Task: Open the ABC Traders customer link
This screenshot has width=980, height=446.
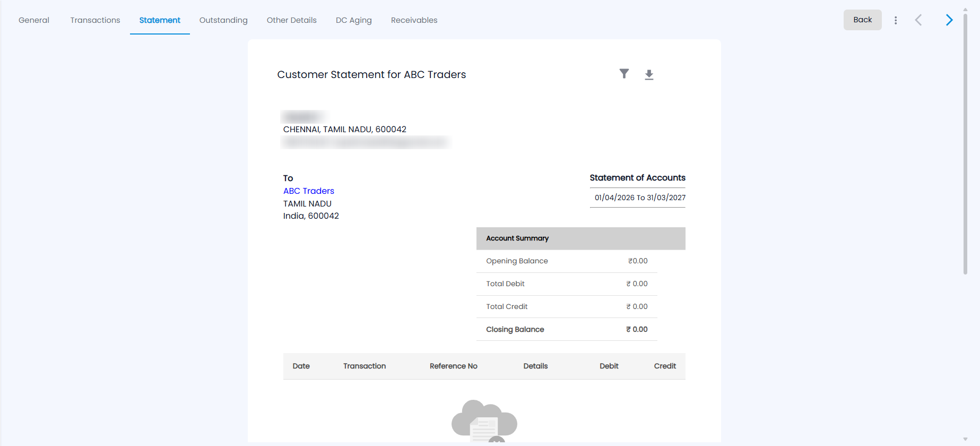Action: coord(309,191)
